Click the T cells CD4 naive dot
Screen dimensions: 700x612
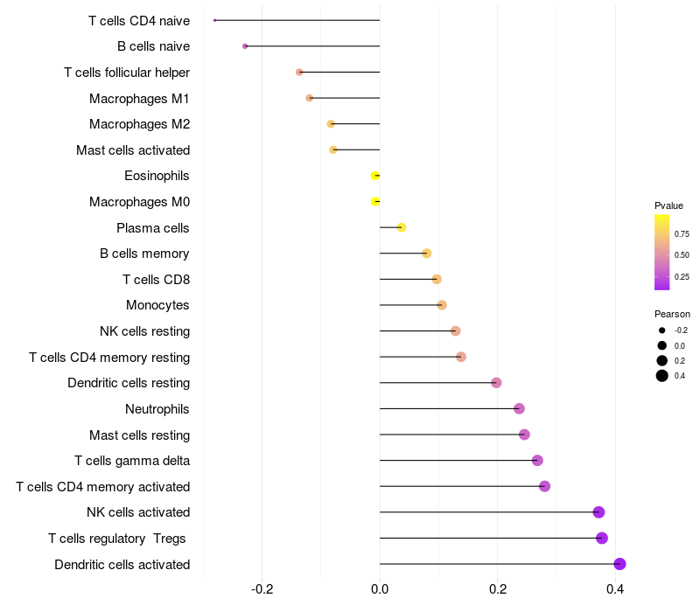214,20
